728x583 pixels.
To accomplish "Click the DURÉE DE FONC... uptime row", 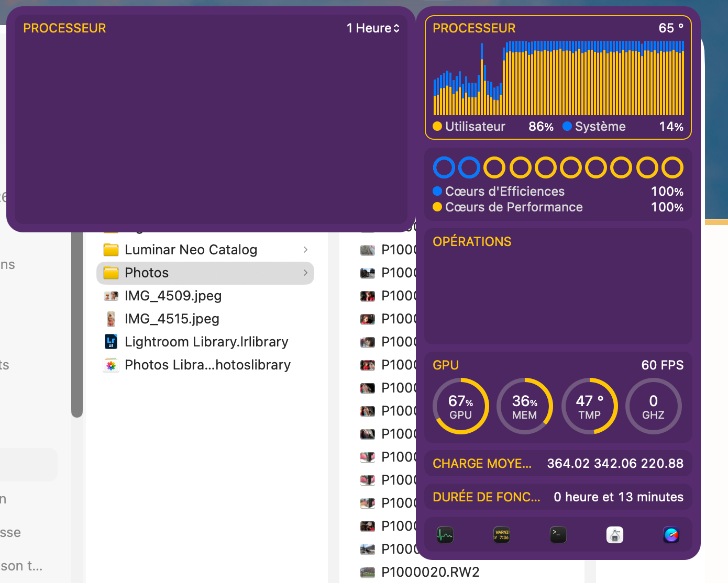I will click(x=558, y=497).
